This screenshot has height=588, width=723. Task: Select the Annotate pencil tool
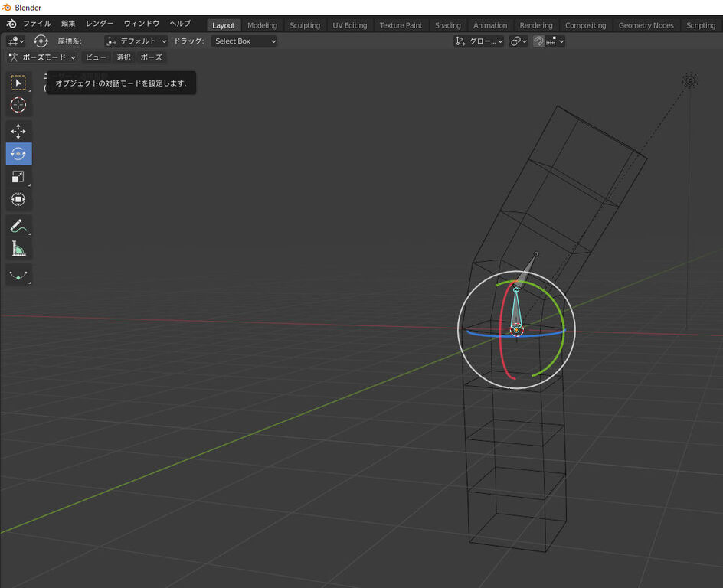18,226
